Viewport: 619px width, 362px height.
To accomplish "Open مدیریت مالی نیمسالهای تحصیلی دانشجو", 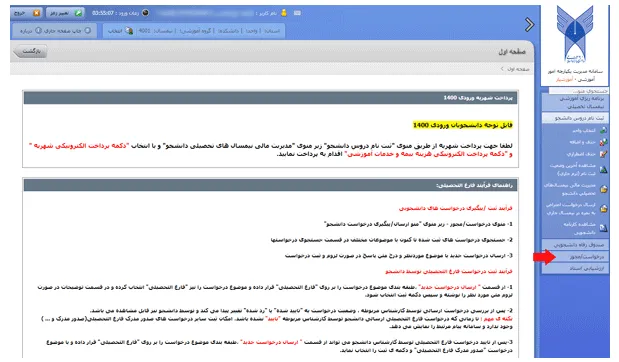I will pyautogui.click(x=575, y=189).
